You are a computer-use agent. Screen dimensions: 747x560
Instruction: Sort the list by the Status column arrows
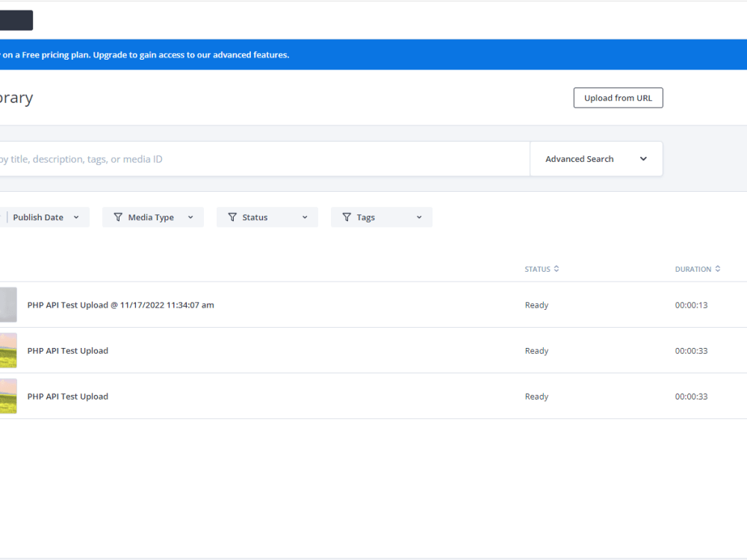pyautogui.click(x=555, y=269)
